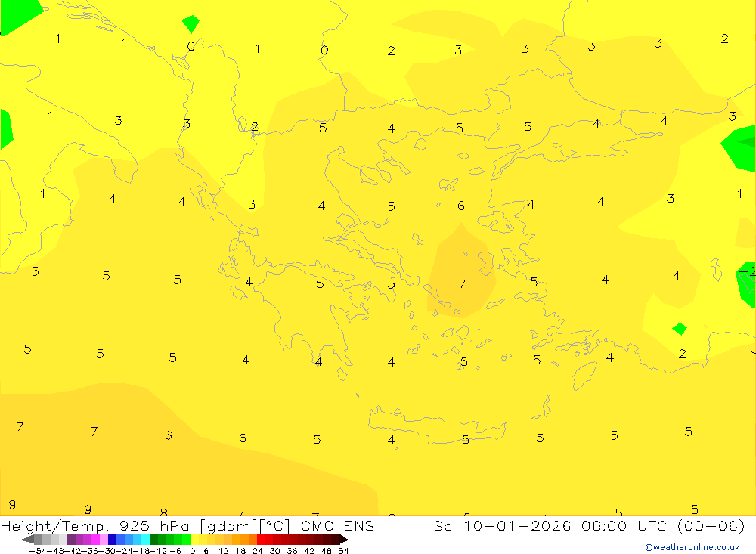Click the '7' inside the Aegean orange patch
The image size is (756, 554).
point(463,283)
